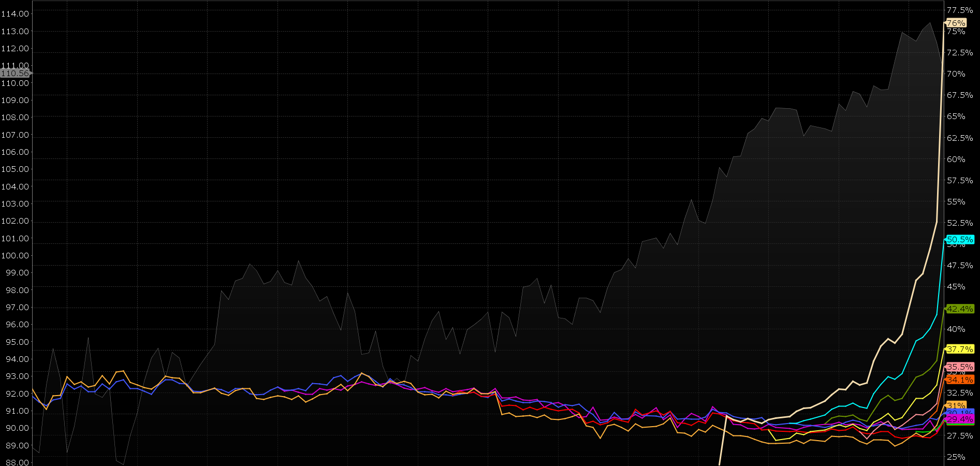Click the 114.00 left axis label
This screenshot has width=980, height=466.
tap(15, 14)
